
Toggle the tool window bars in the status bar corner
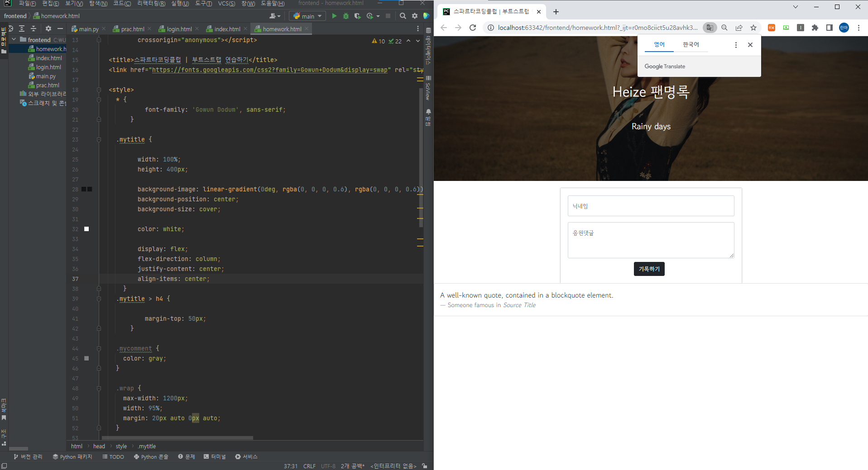[4, 465]
